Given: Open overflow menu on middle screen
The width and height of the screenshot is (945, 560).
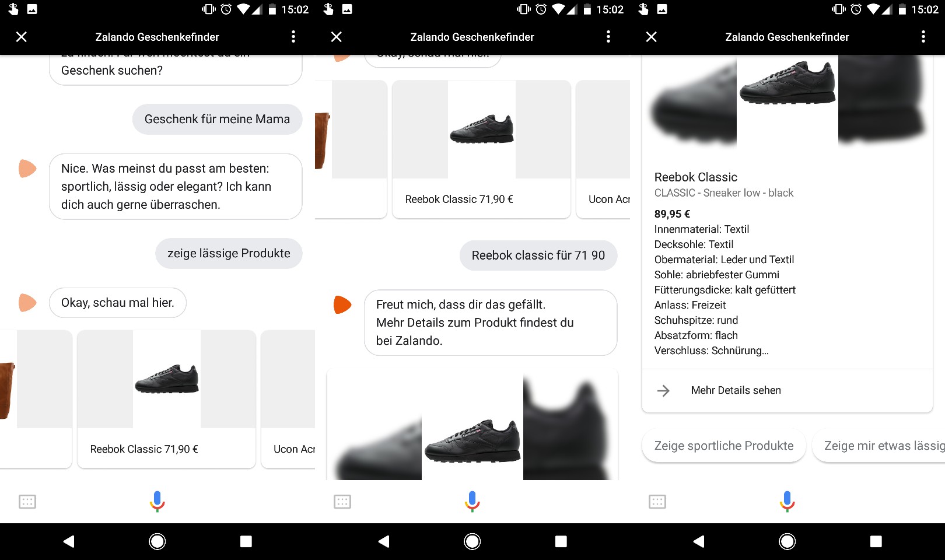Looking at the screenshot, I should (x=608, y=37).
